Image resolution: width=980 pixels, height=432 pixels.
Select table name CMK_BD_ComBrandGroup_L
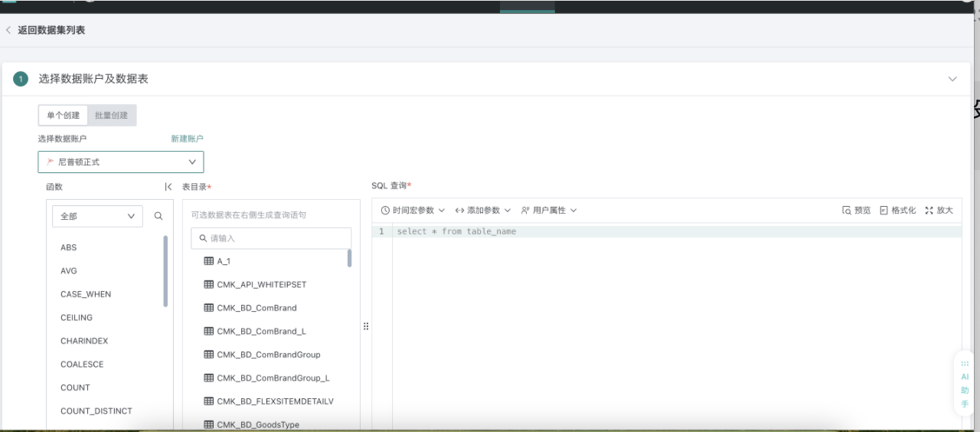coord(273,378)
